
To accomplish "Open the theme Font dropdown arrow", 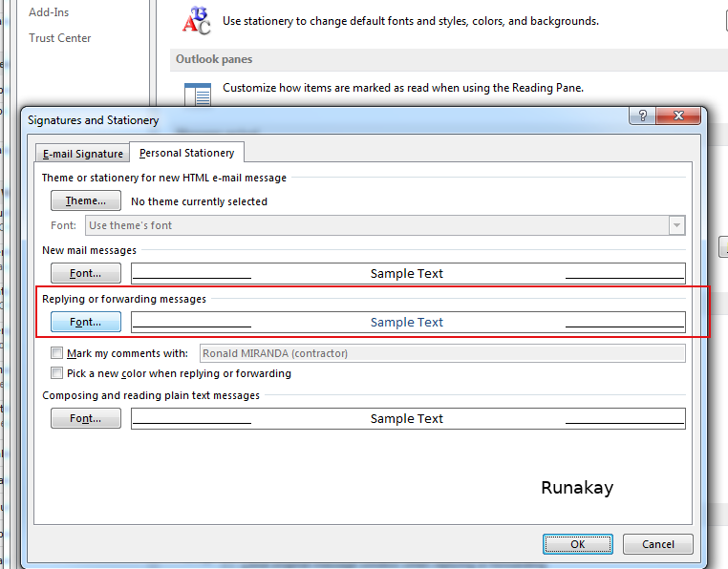I will click(676, 225).
